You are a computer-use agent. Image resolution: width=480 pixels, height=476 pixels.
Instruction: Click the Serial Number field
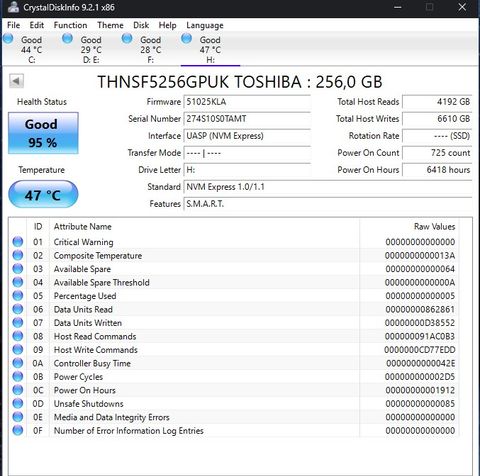pyautogui.click(x=247, y=119)
